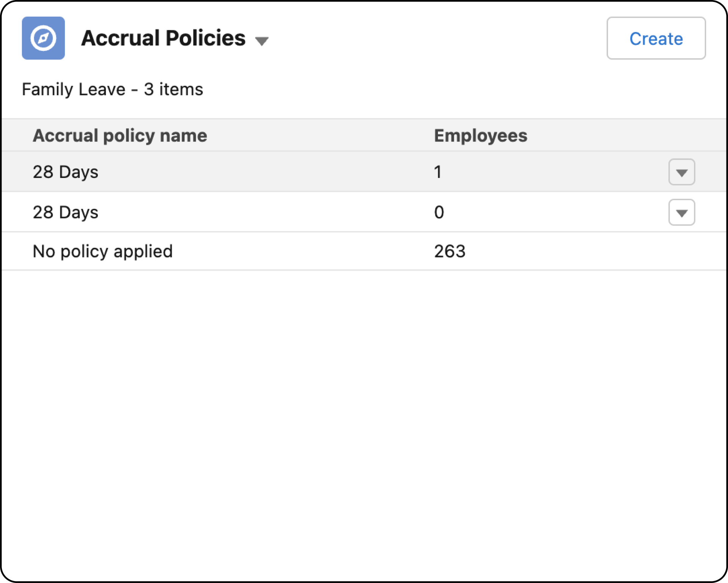Click the blue compass icon
This screenshot has width=728, height=583.
coord(43,38)
